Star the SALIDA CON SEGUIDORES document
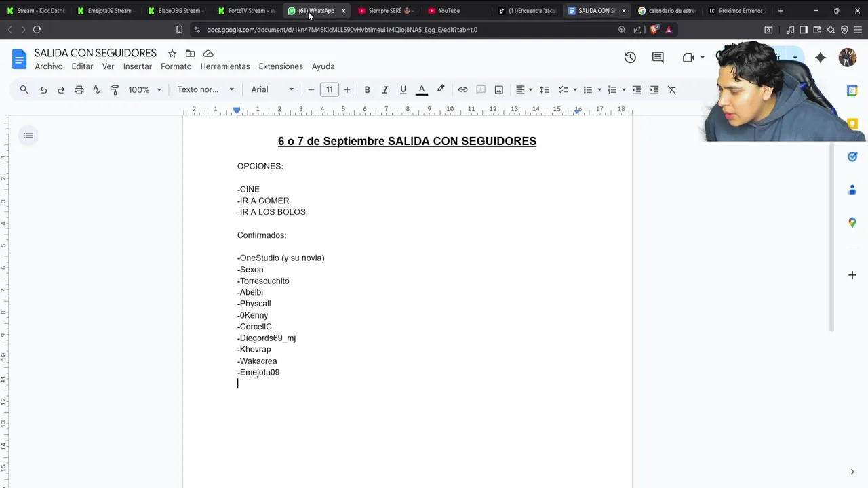Screen dimensions: 868x488 172,54
